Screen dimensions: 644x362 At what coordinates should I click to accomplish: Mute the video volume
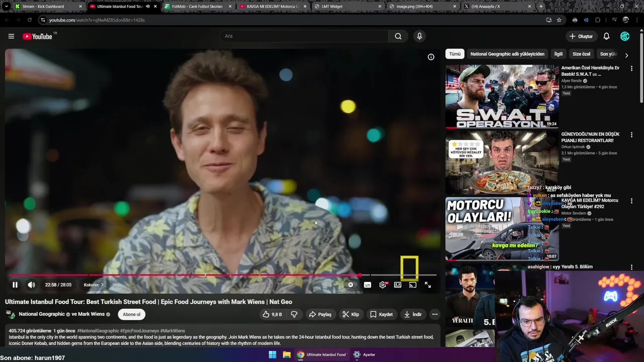click(x=31, y=285)
